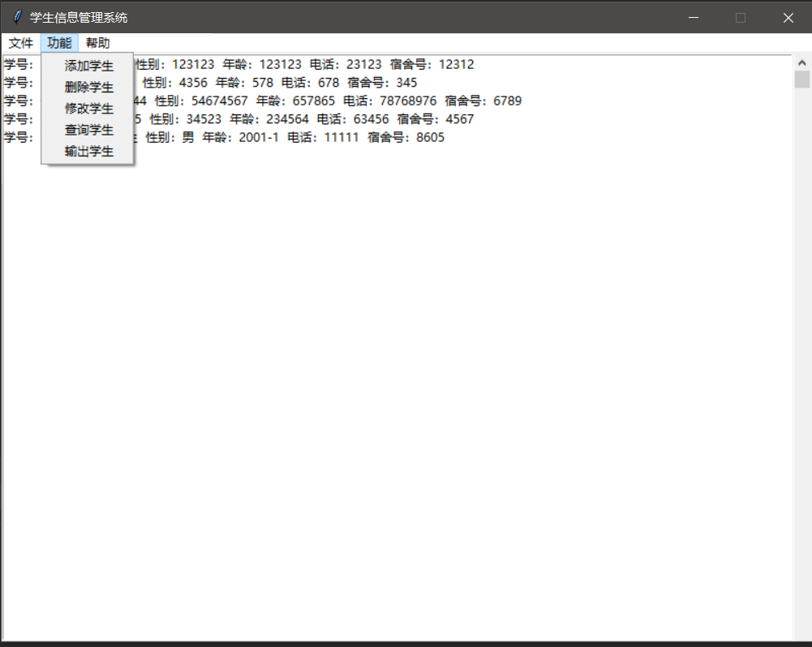The height and width of the screenshot is (647, 812).
Task: Open the 文件 menu
Action: (x=21, y=43)
